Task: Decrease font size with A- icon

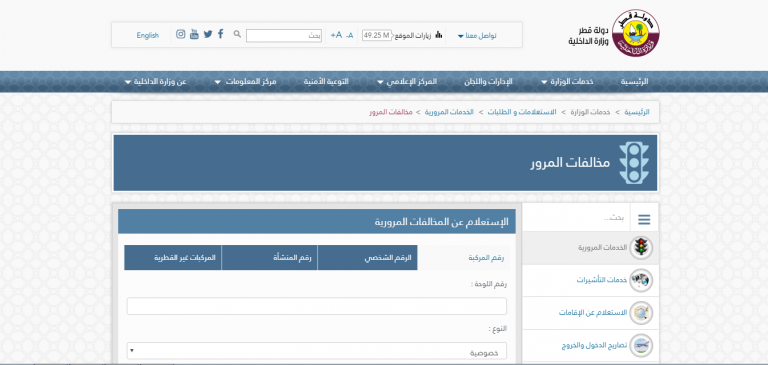Action: point(349,35)
